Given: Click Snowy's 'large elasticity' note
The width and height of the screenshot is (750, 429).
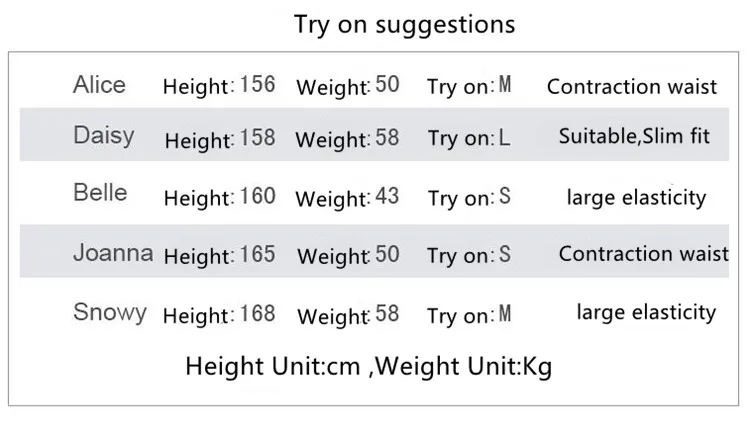Looking at the screenshot, I should (x=646, y=313).
